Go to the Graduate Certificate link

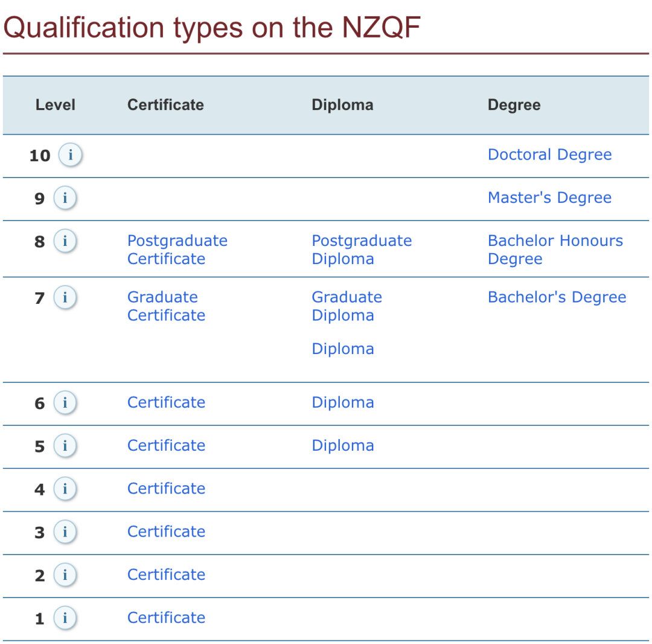pos(166,306)
